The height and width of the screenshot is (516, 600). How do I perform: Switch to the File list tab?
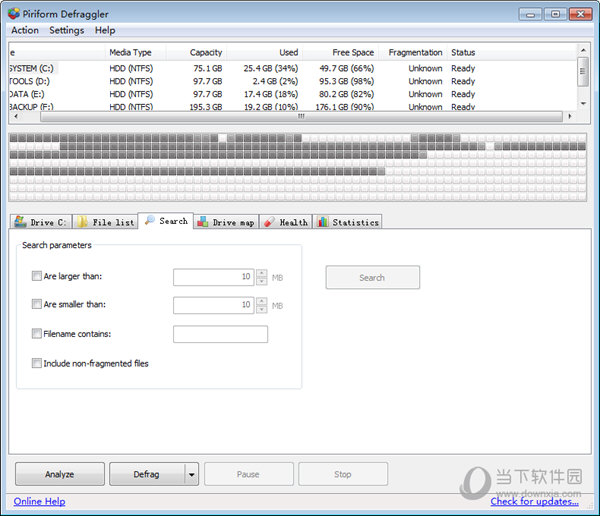pyautogui.click(x=105, y=222)
